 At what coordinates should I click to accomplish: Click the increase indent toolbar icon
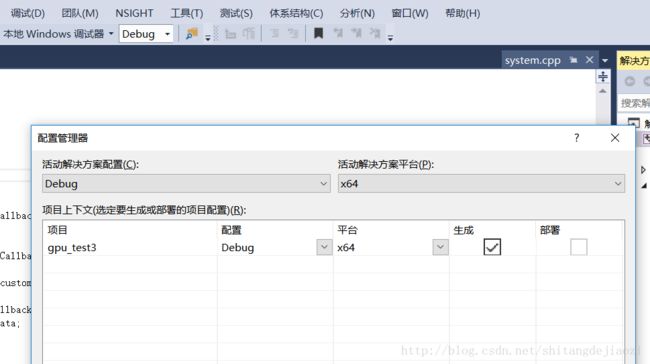click(x=248, y=34)
